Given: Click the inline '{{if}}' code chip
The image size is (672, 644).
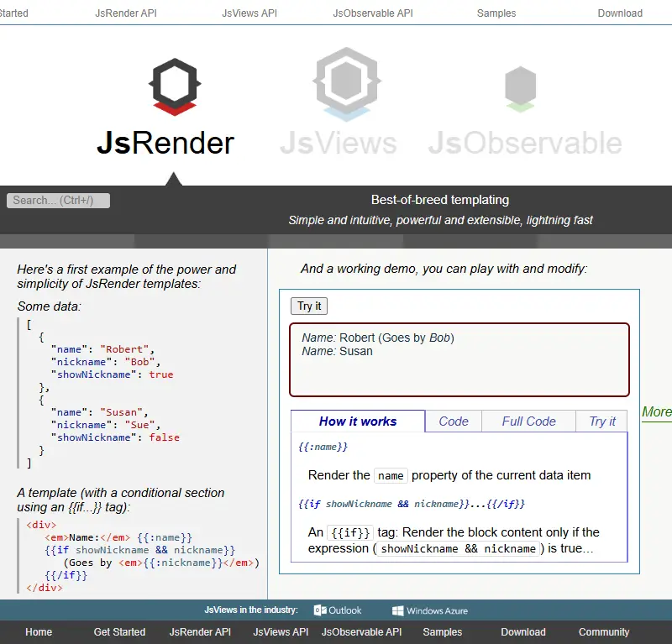Looking at the screenshot, I should tap(350, 532).
